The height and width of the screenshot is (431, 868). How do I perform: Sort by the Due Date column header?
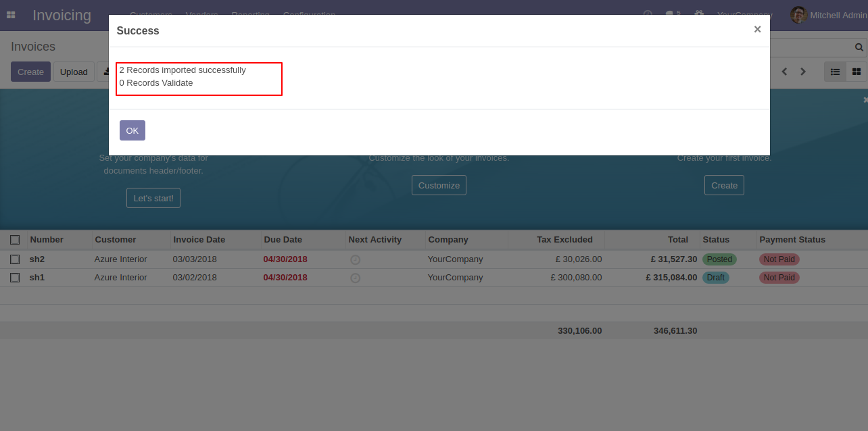tap(283, 239)
